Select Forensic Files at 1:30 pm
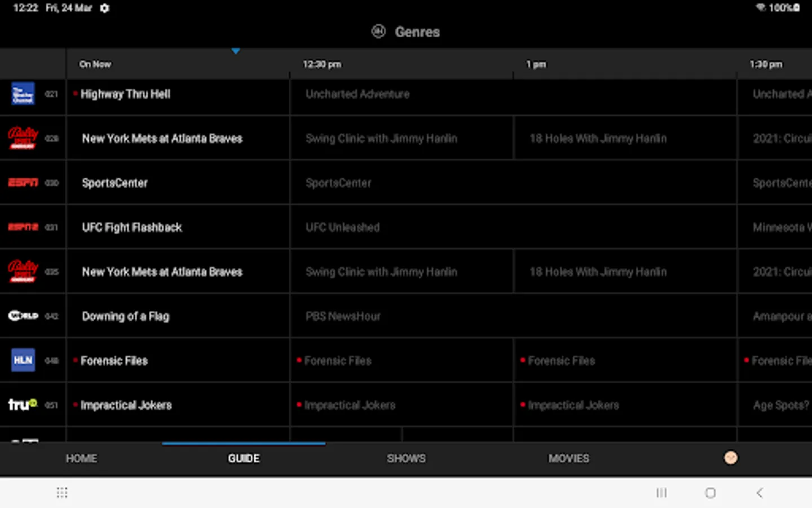Image resolution: width=812 pixels, height=508 pixels. pyautogui.click(x=775, y=361)
